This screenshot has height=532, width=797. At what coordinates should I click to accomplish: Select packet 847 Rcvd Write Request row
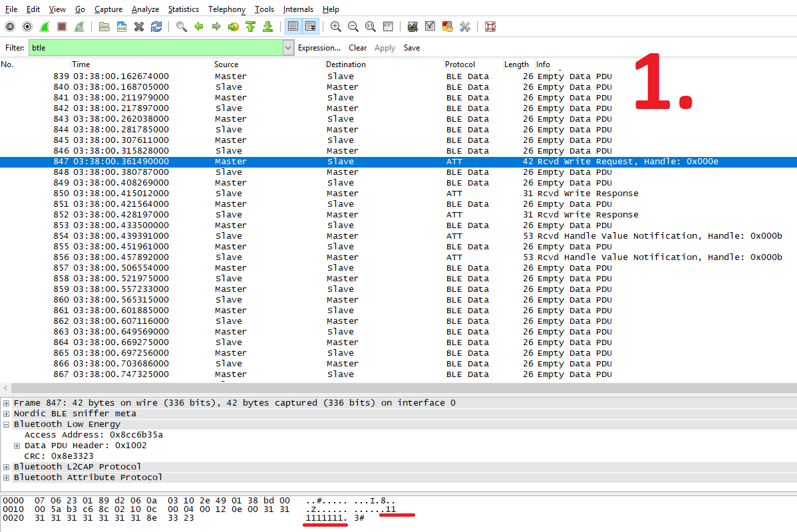click(398, 162)
